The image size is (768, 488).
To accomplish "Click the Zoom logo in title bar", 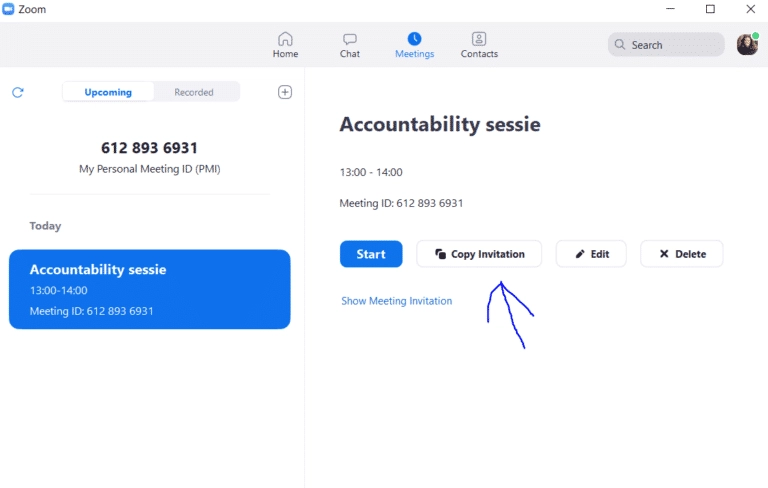I will coord(9,9).
